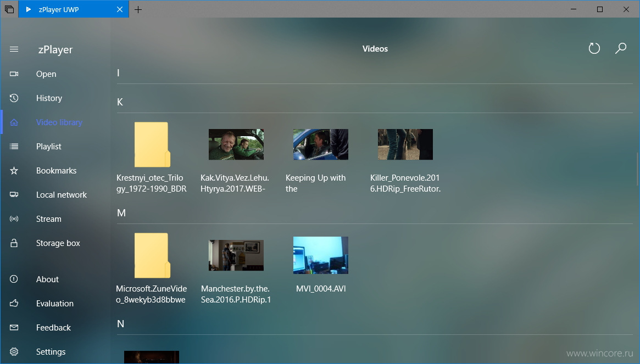
Task: Click Microsoft.ZuneVideo_8wekyb3d8bbwe folder name
Action: coord(152,294)
